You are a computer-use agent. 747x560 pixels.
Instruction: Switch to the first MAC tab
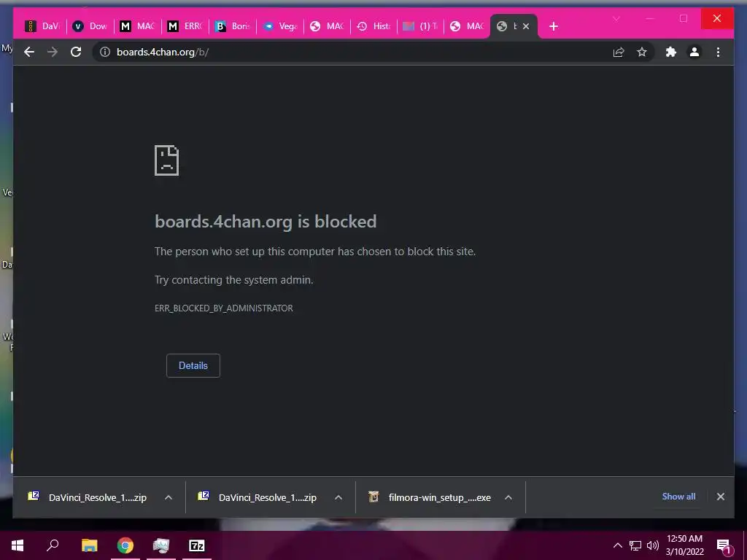[137, 26]
